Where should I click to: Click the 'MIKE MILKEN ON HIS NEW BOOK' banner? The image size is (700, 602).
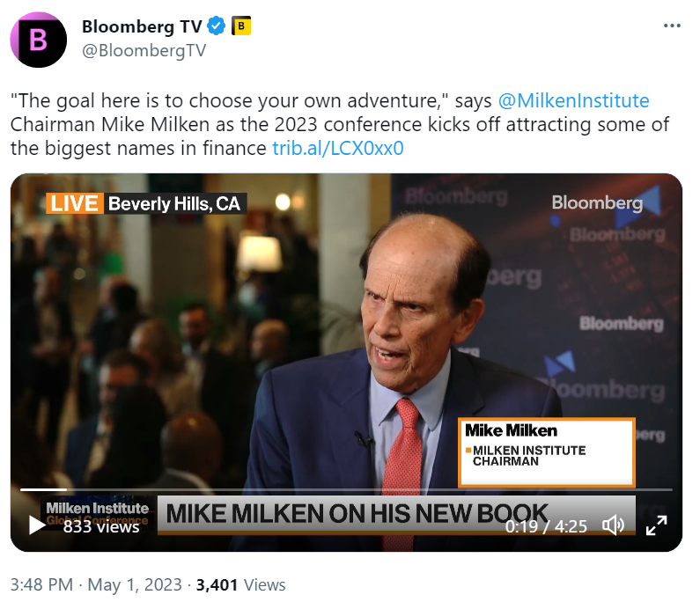[357, 513]
